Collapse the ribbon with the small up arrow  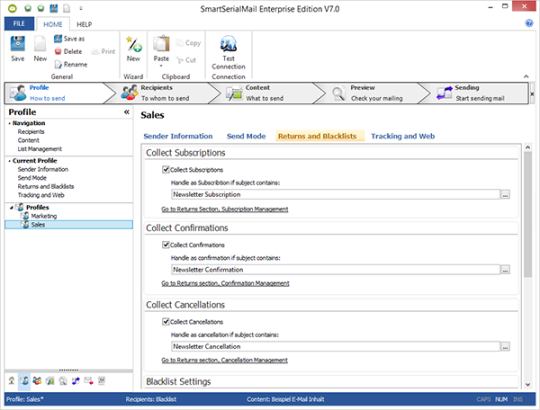point(526,76)
